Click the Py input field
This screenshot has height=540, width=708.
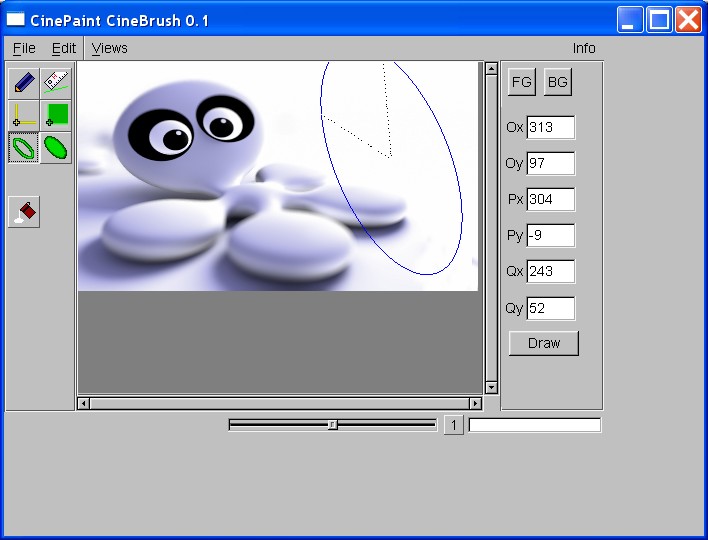pyautogui.click(x=551, y=235)
